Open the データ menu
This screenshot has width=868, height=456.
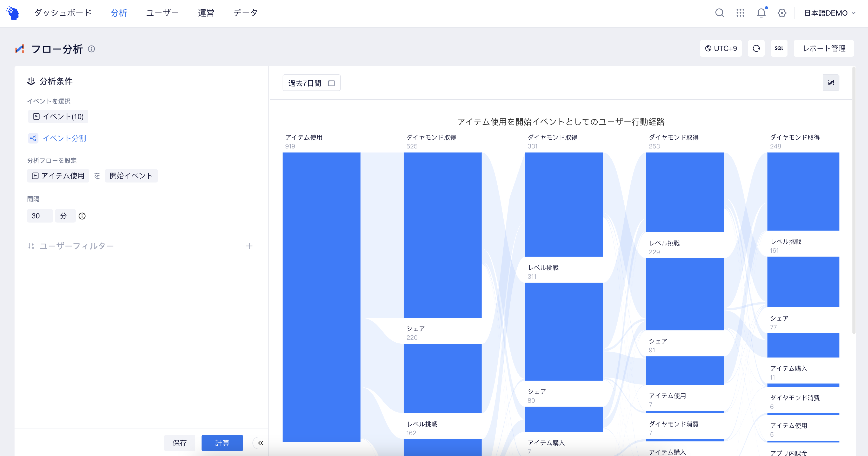tap(245, 13)
